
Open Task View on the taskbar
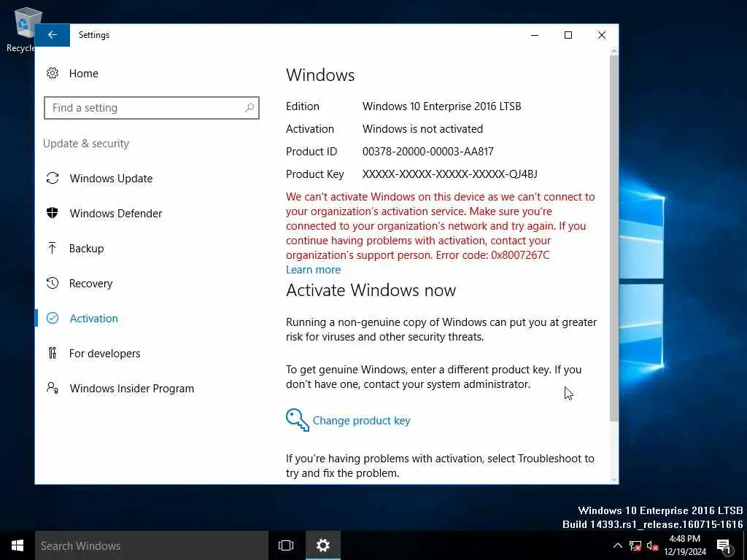[x=286, y=545]
